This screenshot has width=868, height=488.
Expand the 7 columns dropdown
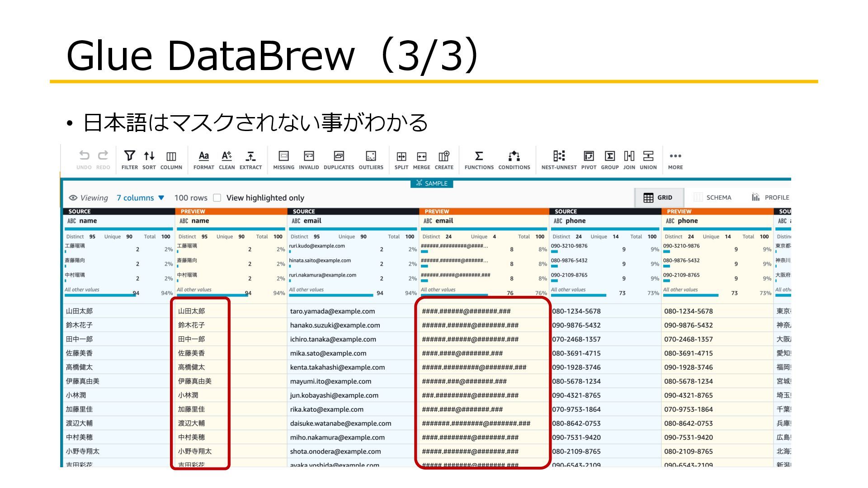[140, 198]
